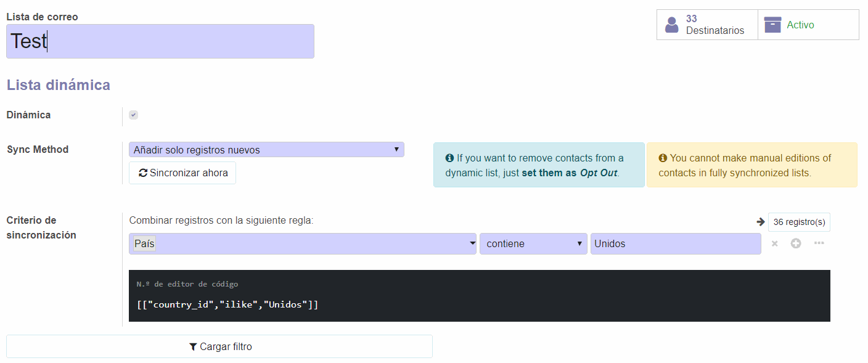Add a branch with the ellipsis icon
Viewport: 868px width, 363px height.
[819, 243]
